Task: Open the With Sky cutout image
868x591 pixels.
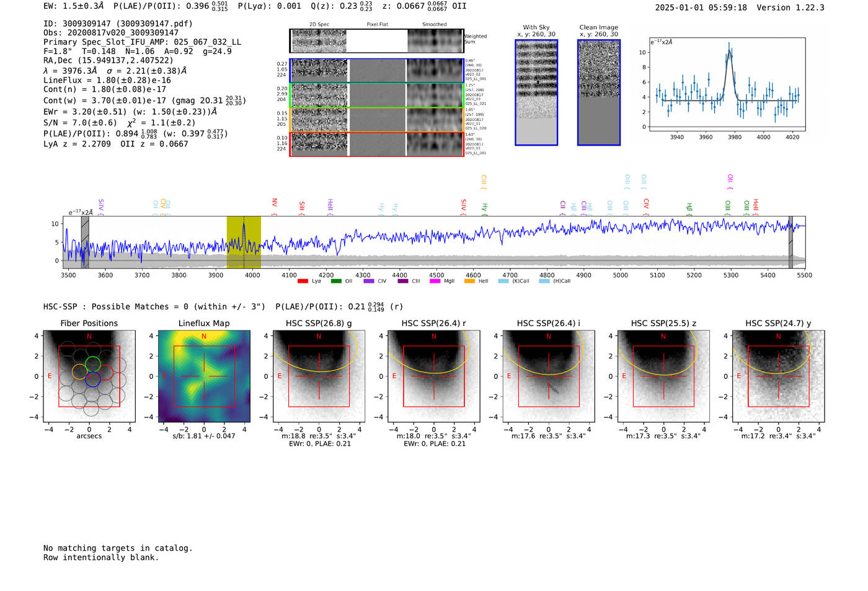Action: pos(536,92)
